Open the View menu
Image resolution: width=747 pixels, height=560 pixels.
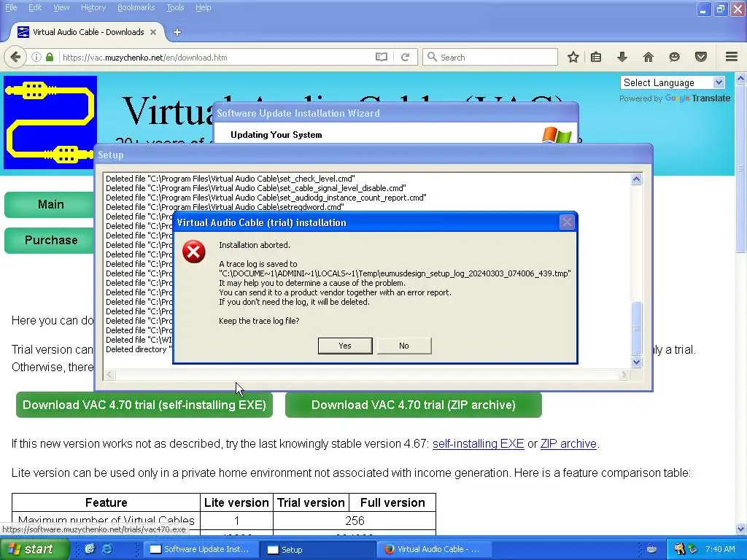pos(61,7)
